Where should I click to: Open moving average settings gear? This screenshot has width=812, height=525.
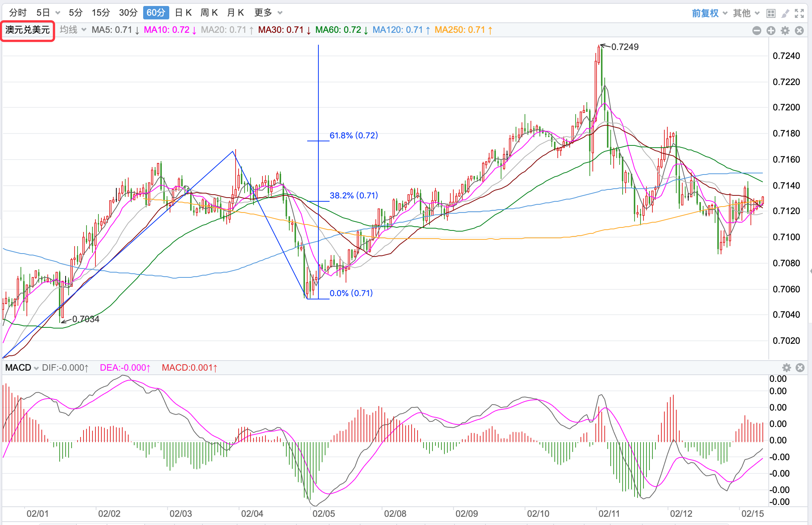click(x=785, y=31)
